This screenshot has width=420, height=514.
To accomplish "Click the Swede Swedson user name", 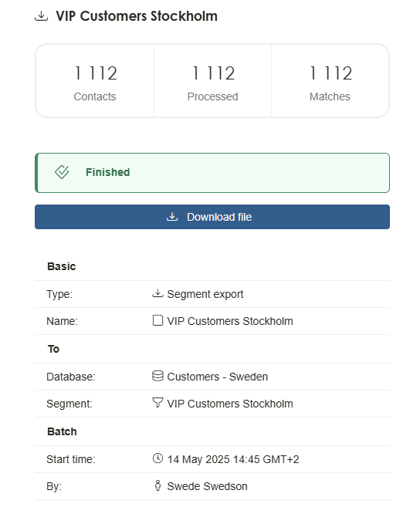I will click(x=207, y=486).
